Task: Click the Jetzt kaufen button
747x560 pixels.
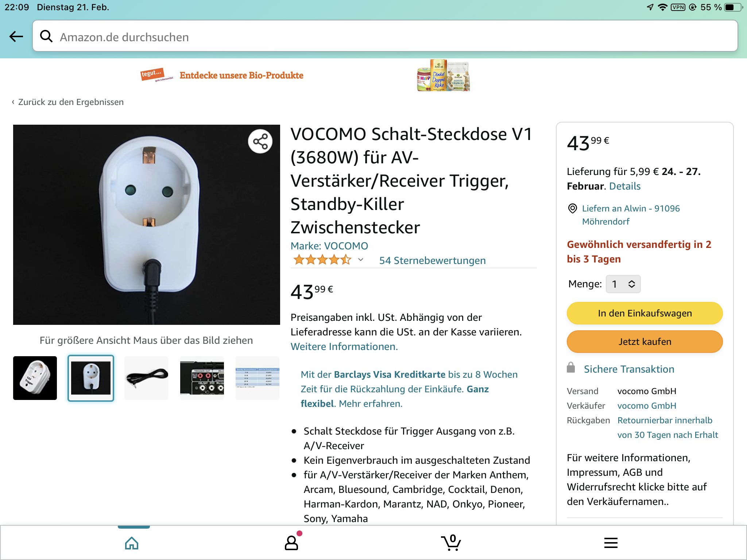Action: click(645, 342)
